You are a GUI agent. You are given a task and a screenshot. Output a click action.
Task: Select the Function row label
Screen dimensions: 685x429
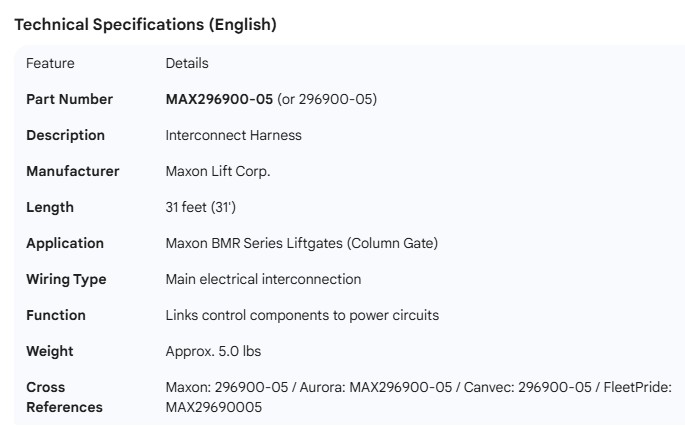click(56, 315)
